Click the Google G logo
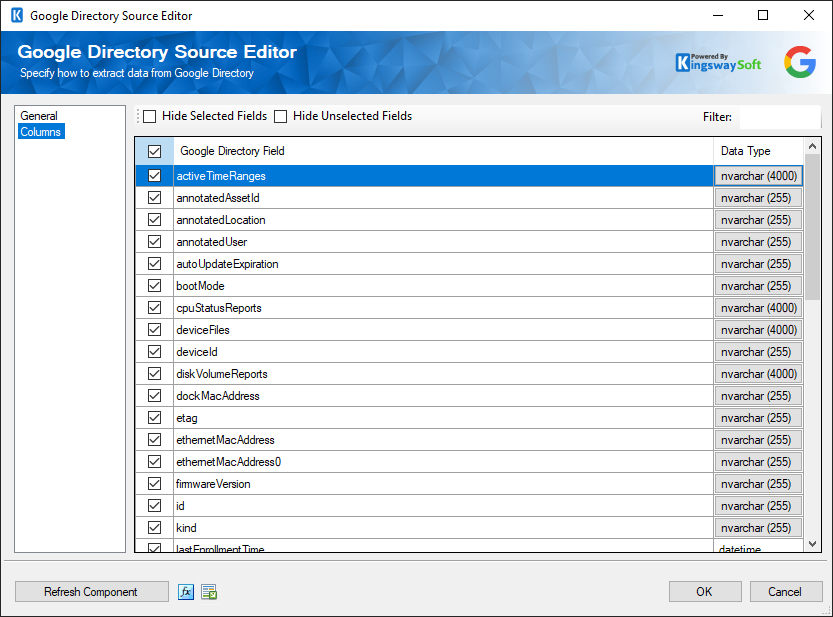Viewport: 833px width, 617px height. pyautogui.click(x=800, y=62)
